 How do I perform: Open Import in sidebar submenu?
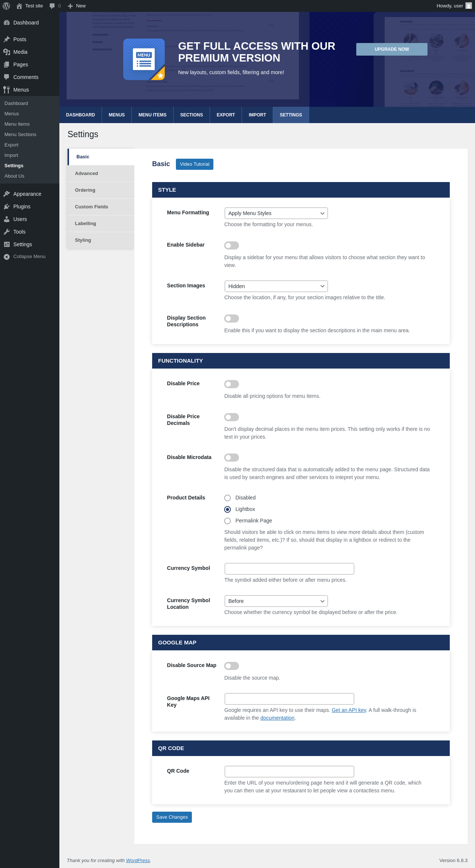30,155
